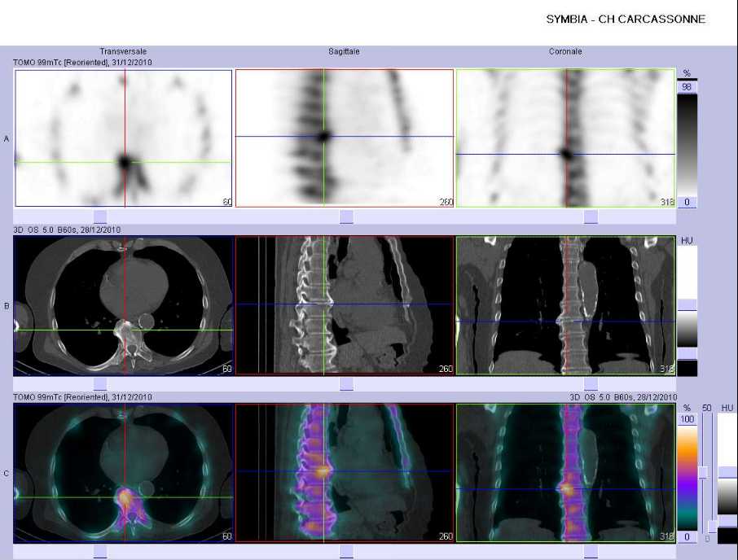Click the row A label
This screenshot has height=560, width=738.
7,138
